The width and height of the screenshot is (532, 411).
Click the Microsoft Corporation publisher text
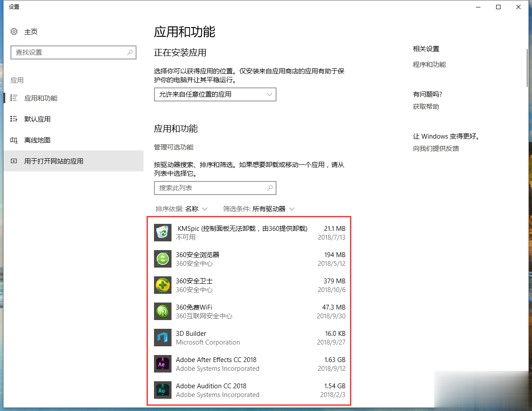click(208, 342)
